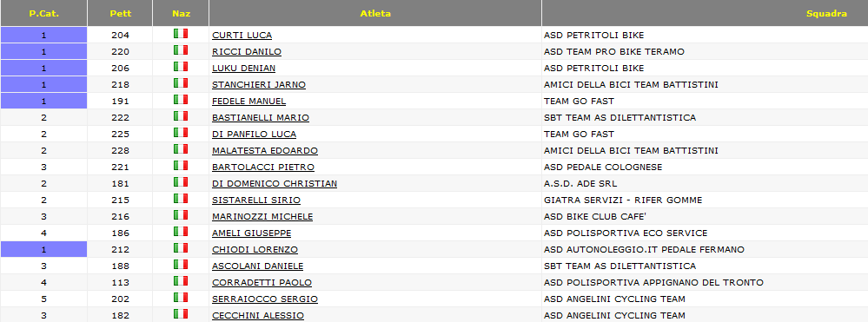The width and height of the screenshot is (868, 322).
Task: Click the flag icon beside Cecchini Alessio
Action: tap(181, 313)
